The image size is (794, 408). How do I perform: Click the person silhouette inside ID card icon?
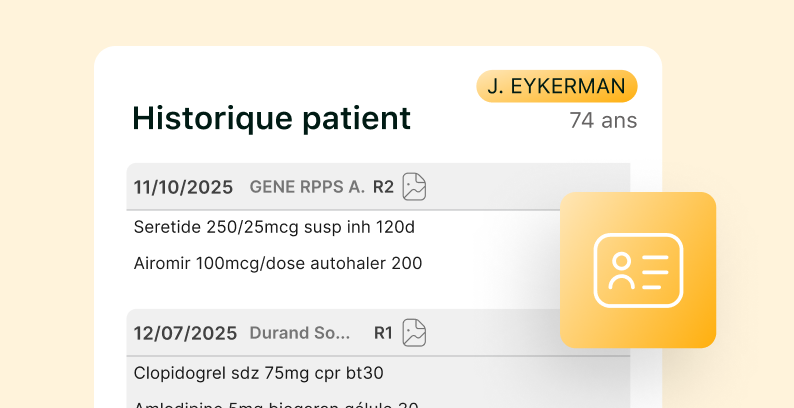click(621, 271)
